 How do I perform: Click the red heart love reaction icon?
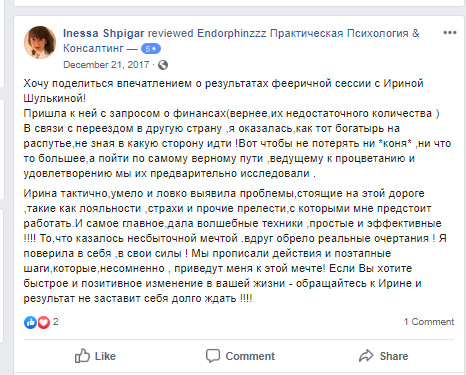pyautogui.click(x=43, y=322)
